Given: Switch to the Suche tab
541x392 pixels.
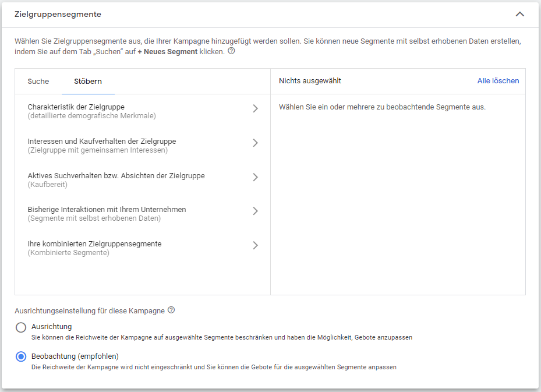Looking at the screenshot, I should point(38,82).
